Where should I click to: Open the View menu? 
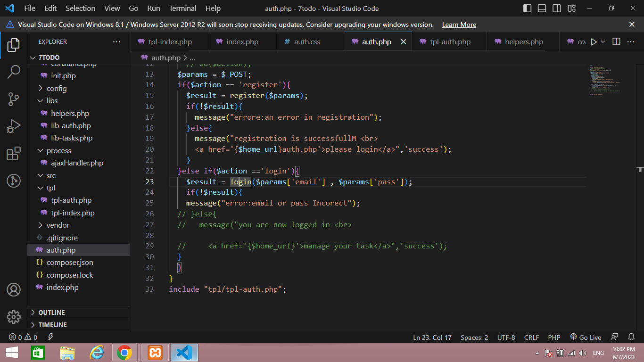pyautogui.click(x=112, y=8)
